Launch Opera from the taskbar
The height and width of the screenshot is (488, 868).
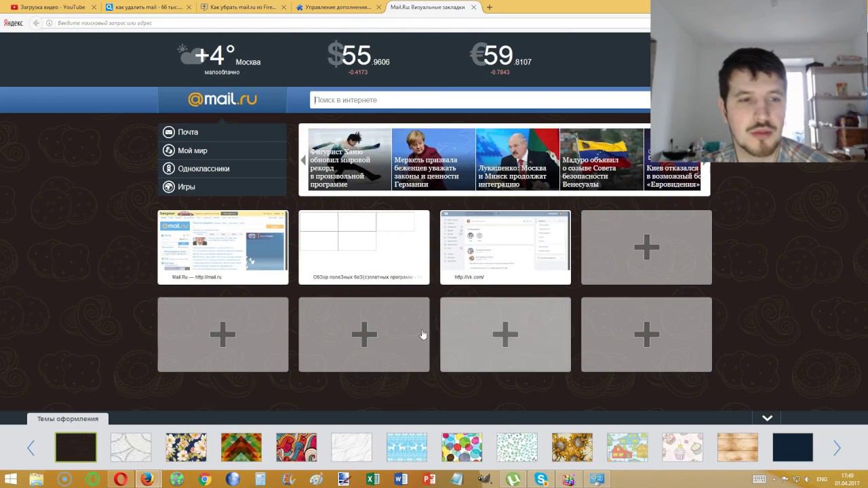pos(121,479)
